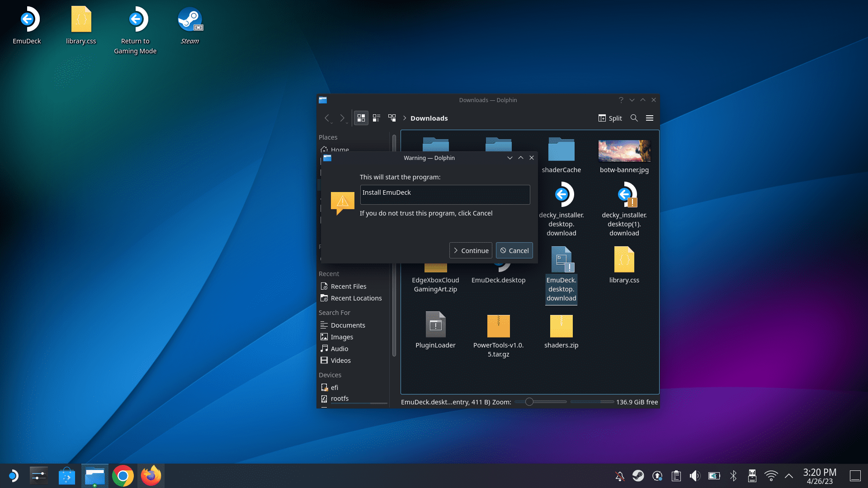The width and height of the screenshot is (868, 488).
Task: Open the Wi-Fi network tray icon
Action: (x=771, y=476)
